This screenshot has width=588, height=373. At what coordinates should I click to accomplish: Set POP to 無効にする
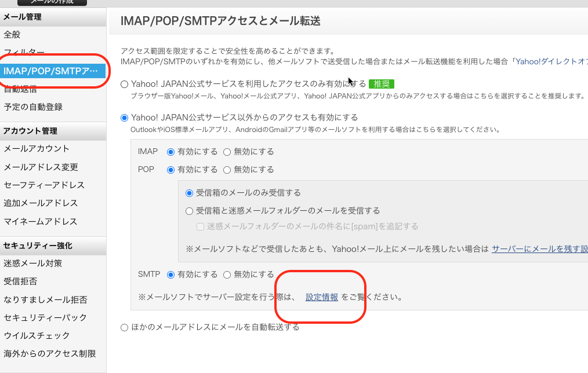(227, 170)
